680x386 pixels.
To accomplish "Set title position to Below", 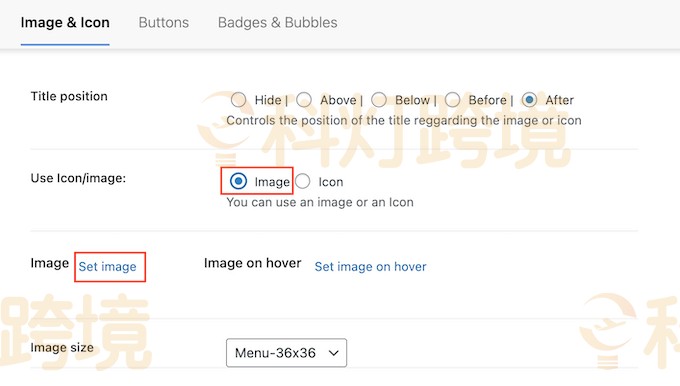I will (x=379, y=100).
